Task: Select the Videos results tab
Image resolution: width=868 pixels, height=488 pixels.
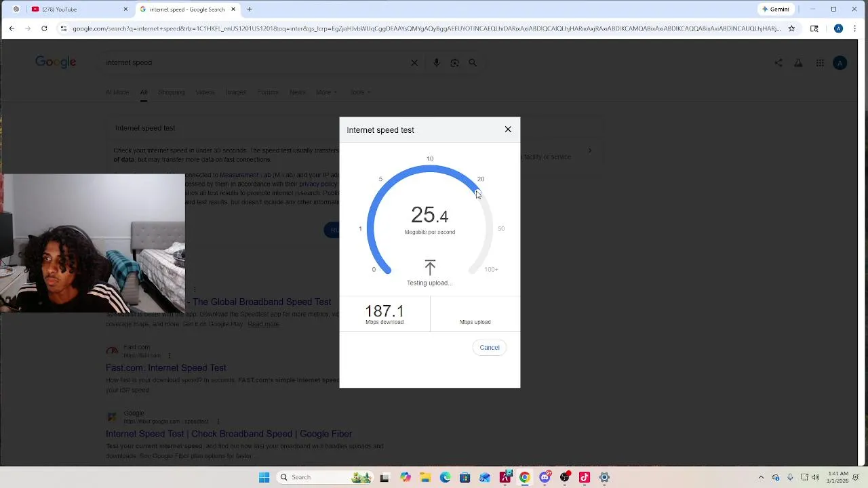Action: coord(205,92)
